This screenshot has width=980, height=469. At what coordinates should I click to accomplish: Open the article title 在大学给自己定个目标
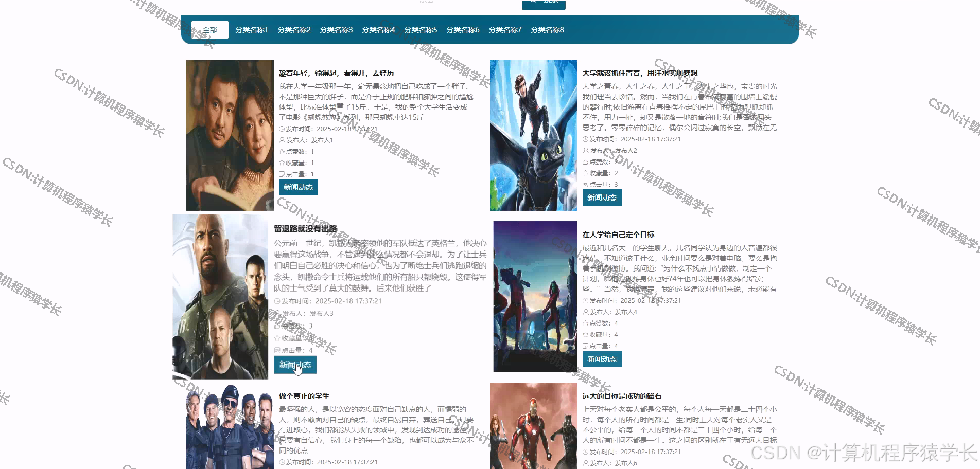[618, 234]
